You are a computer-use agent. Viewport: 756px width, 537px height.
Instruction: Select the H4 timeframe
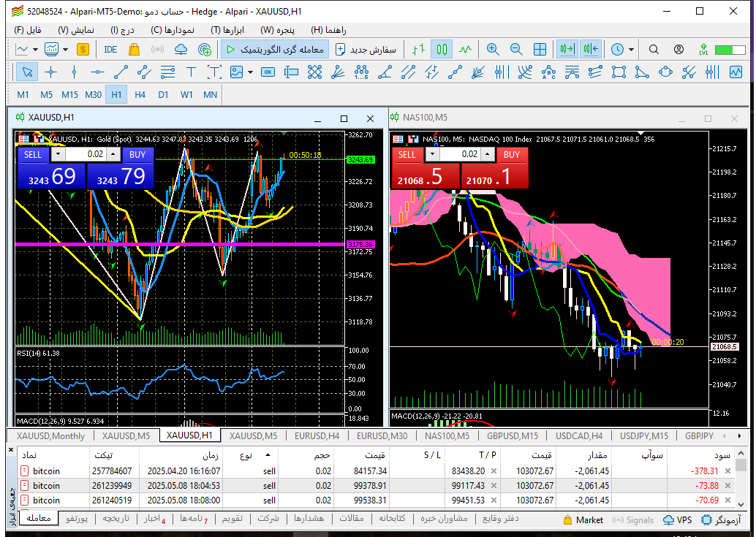click(140, 95)
